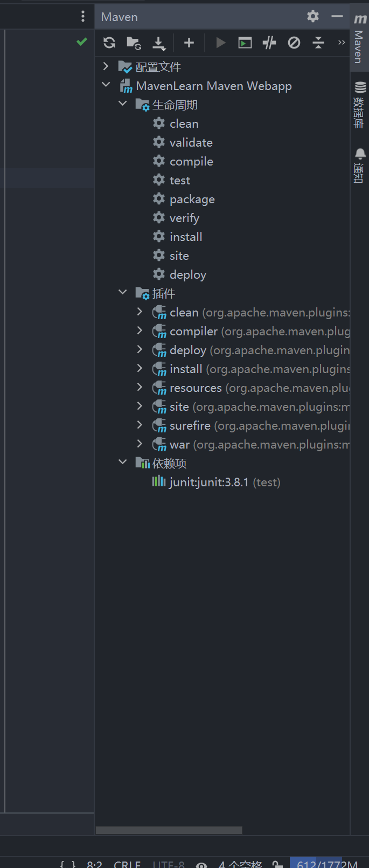Click the Download Sources and Documentation icon
The image size is (369, 868).
tap(159, 43)
